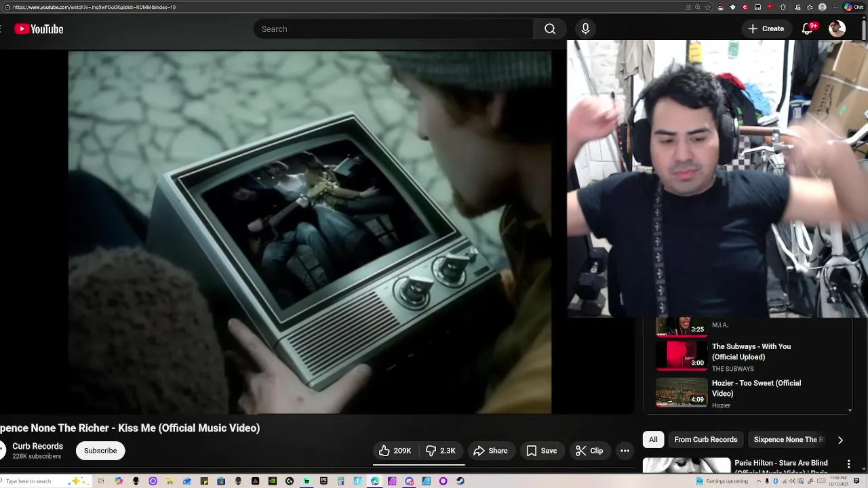Select the All filter chip
868x488 pixels.
click(x=653, y=440)
